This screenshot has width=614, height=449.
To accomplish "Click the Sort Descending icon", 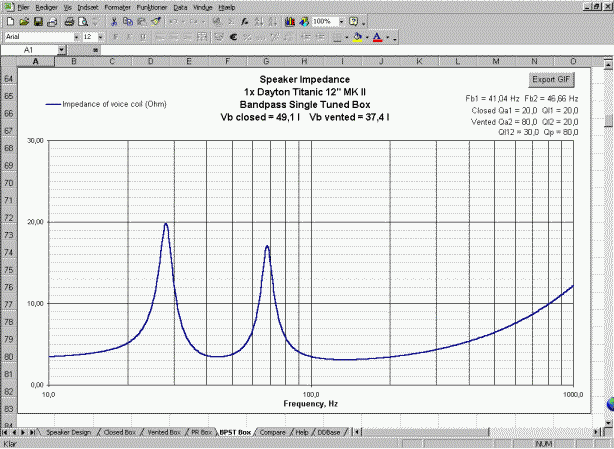I will [x=273, y=22].
